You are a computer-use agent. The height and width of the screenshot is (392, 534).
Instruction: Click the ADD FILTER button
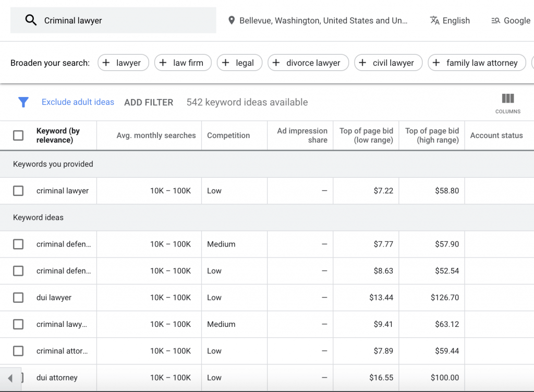pyautogui.click(x=149, y=103)
